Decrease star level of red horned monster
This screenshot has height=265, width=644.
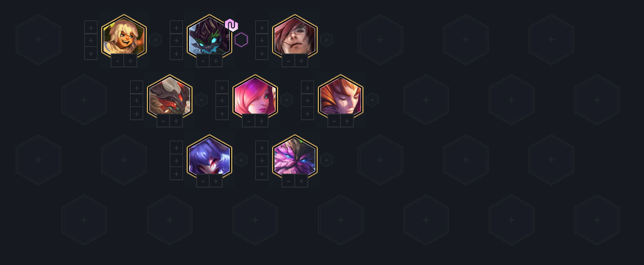click(164, 121)
